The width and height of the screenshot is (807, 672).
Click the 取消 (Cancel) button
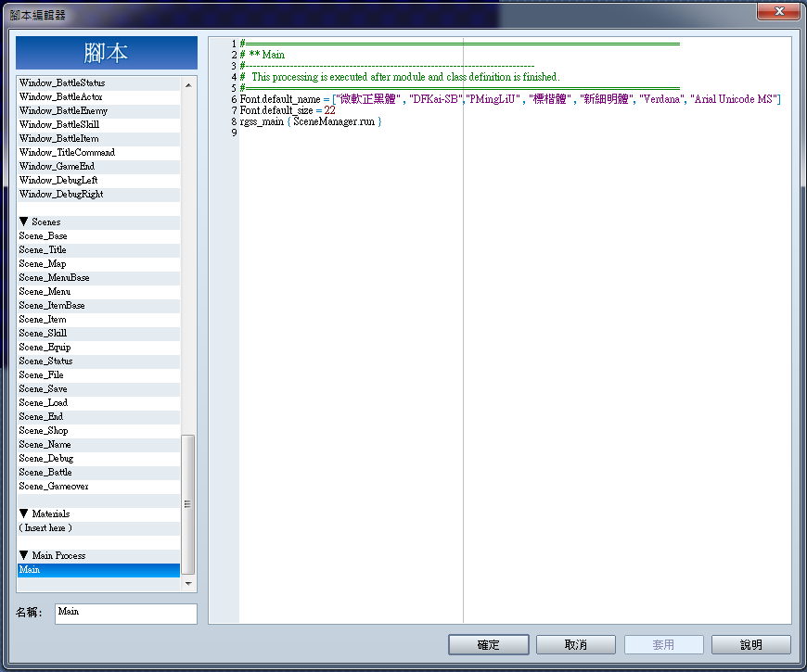576,644
